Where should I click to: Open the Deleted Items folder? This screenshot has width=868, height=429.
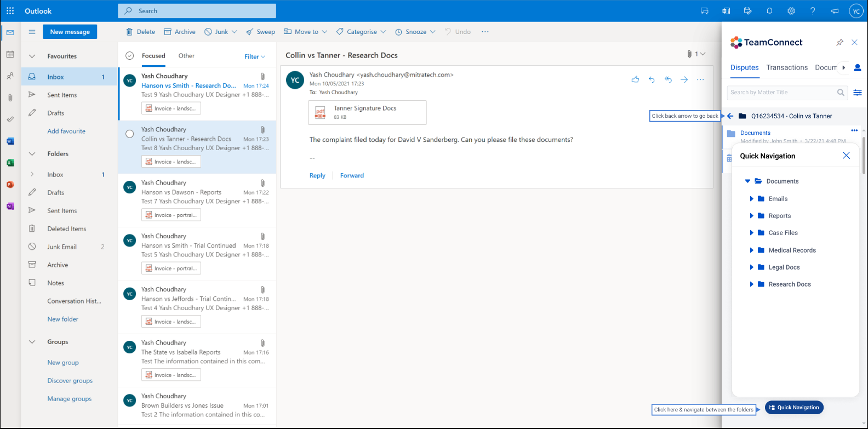(x=69, y=229)
